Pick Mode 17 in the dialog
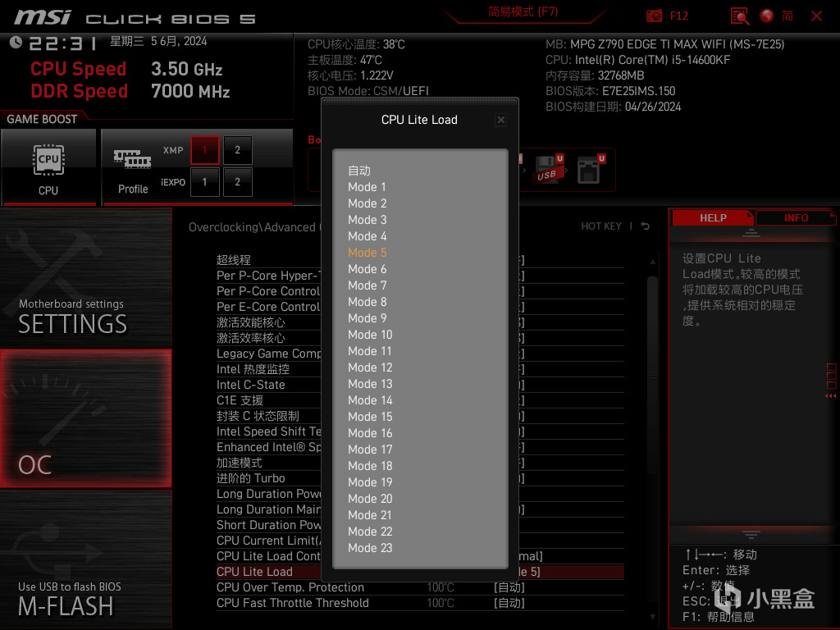Screen dimensions: 840x630 (370, 450)
